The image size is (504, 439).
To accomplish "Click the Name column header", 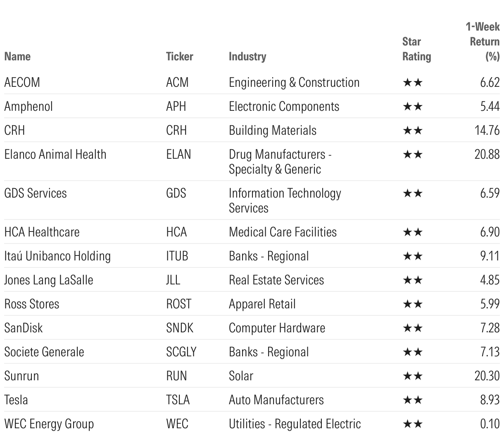I will [17, 56].
